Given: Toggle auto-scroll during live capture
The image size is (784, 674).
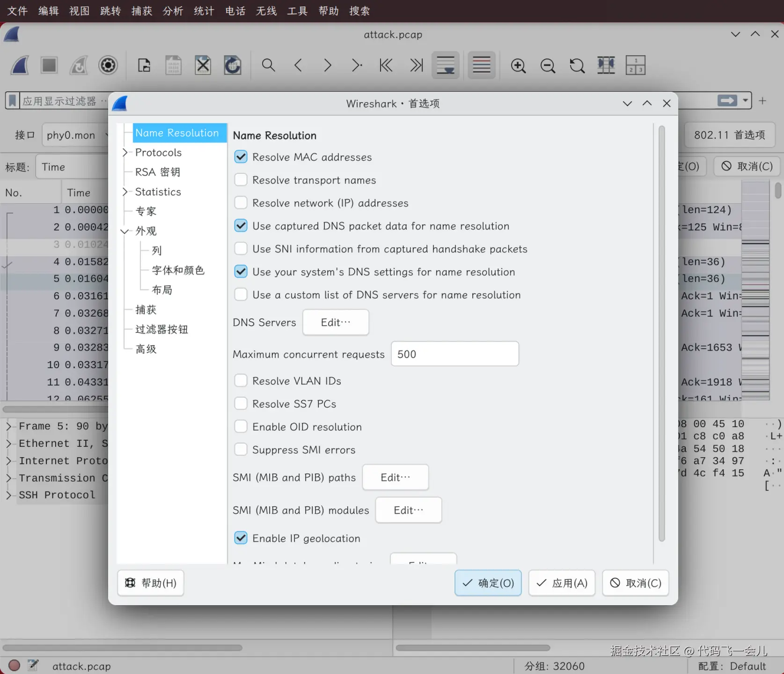Looking at the screenshot, I should tap(446, 65).
